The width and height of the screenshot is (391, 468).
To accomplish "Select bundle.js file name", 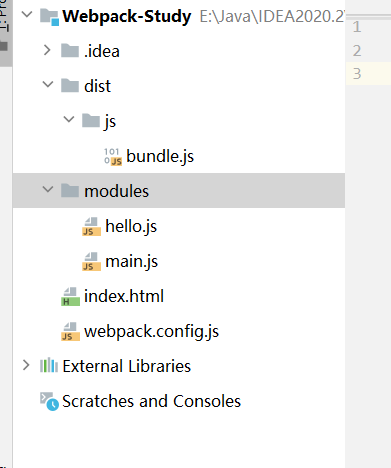I will pyautogui.click(x=160, y=156).
